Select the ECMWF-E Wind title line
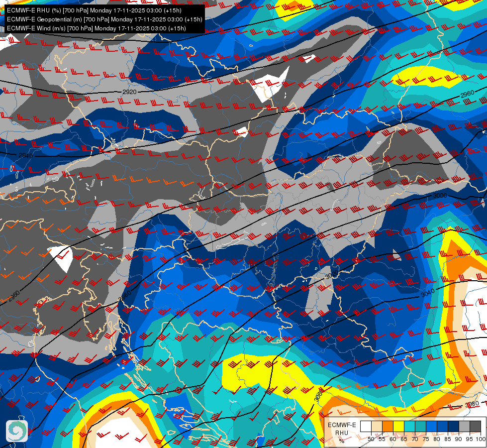The image size is (487, 448). (97, 28)
